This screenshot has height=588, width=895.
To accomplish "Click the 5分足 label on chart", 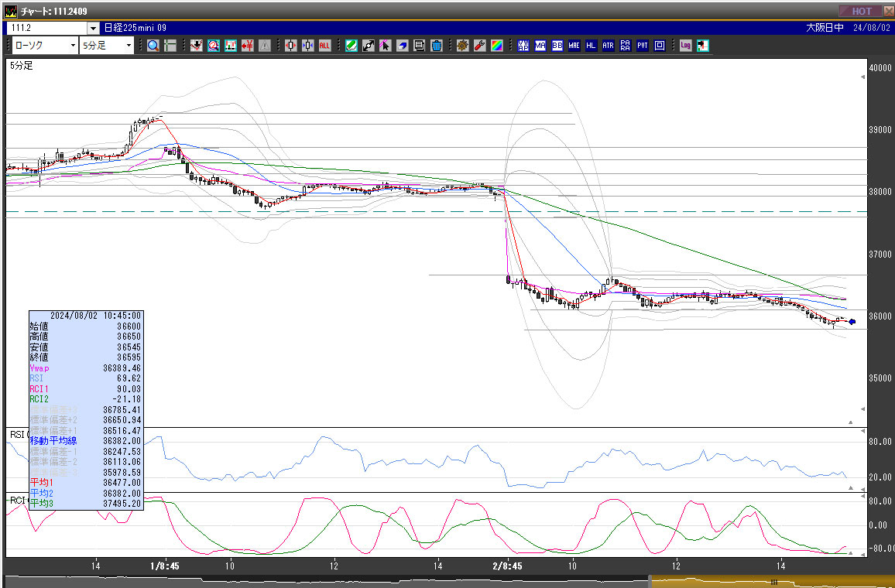I will click(21, 67).
